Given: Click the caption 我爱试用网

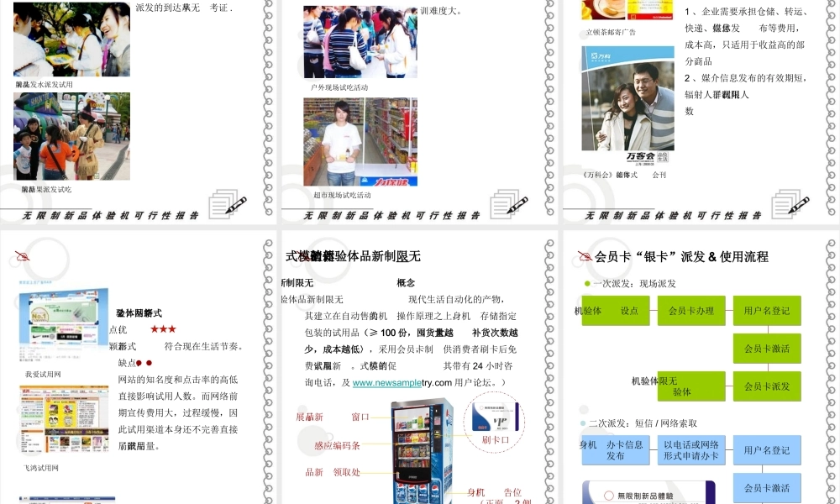Looking at the screenshot, I should pos(43,375).
